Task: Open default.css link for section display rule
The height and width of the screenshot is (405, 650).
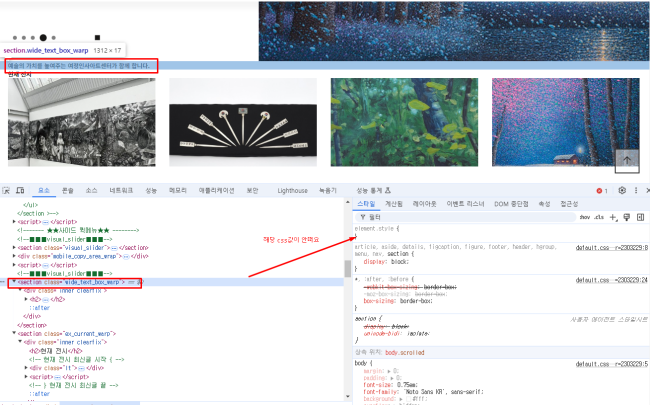Action: click(x=611, y=248)
